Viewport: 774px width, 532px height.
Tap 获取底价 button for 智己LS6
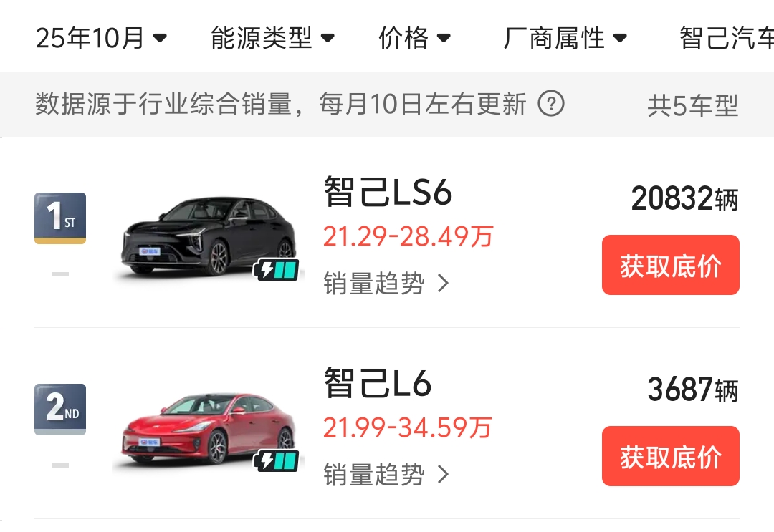click(x=670, y=265)
